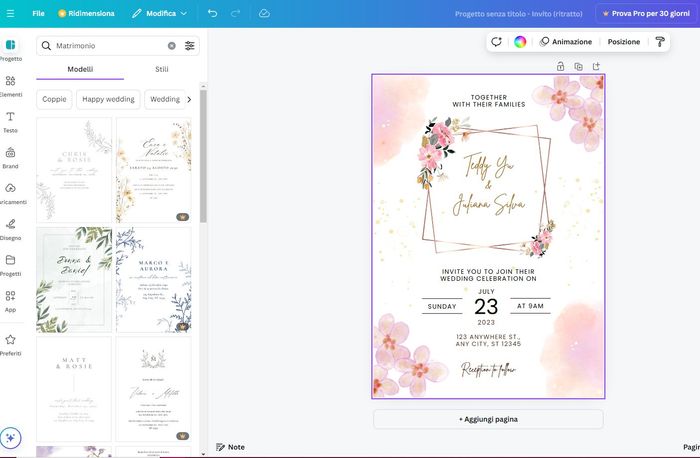Switch to the Stili tab
This screenshot has height=458, width=700.
click(162, 69)
